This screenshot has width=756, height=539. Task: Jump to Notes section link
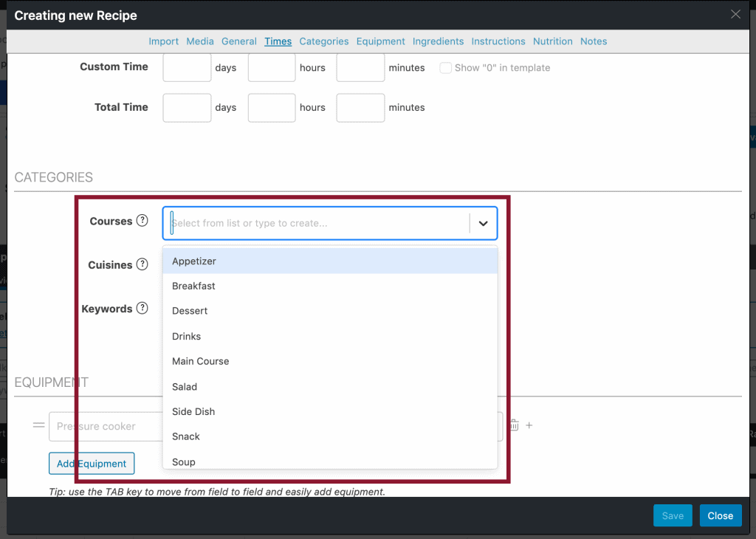point(594,41)
